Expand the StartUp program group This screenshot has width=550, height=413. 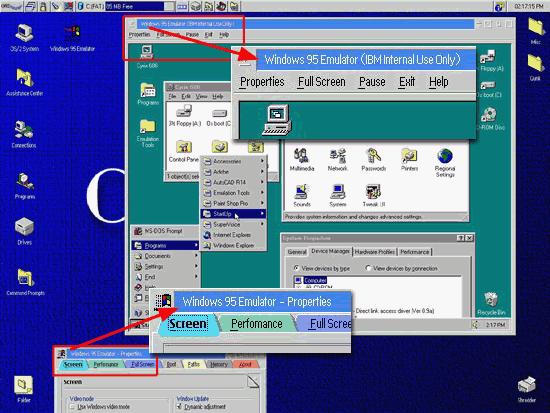tap(234, 214)
